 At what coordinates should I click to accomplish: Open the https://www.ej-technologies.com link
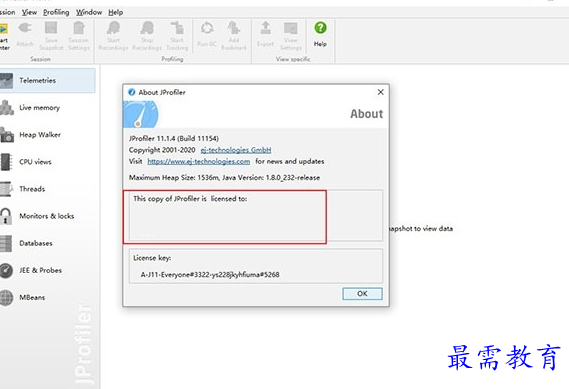point(198,161)
